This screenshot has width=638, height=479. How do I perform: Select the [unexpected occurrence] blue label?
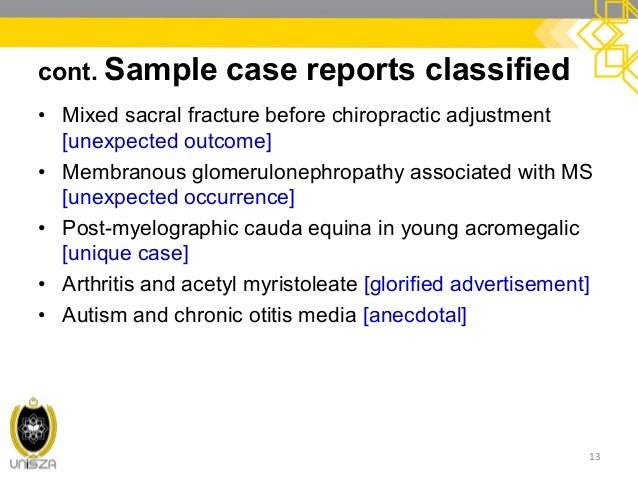[178, 196]
